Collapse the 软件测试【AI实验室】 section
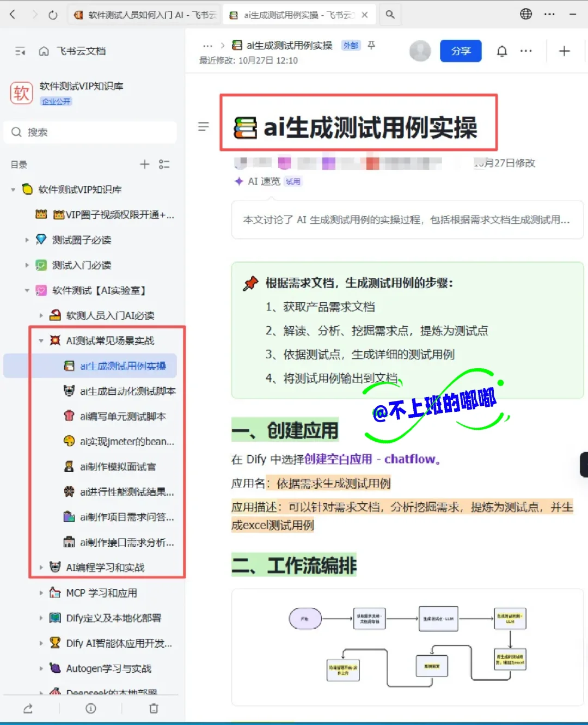The width and height of the screenshot is (588, 725). (x=27, y=290)
